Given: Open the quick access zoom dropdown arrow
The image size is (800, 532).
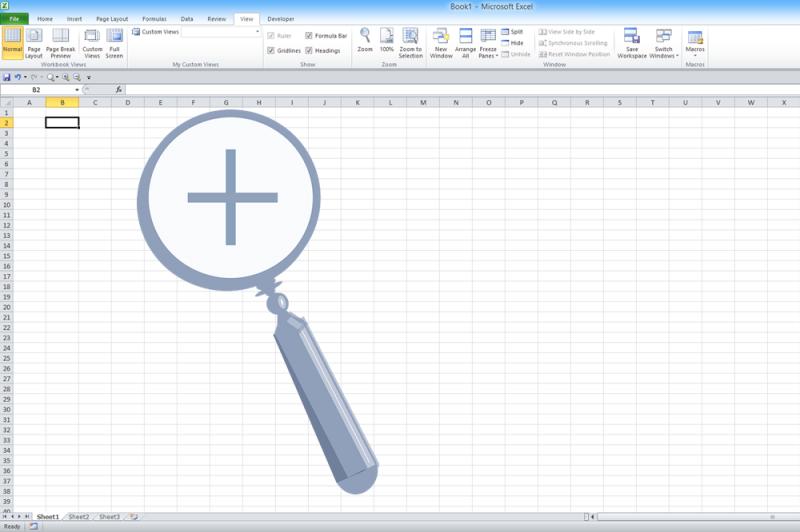Looking at the screenshot, I should pos(57,77).
